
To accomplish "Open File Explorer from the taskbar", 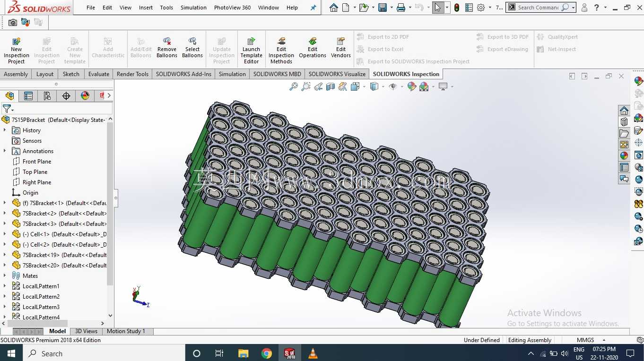I will [x=243, y=353].
